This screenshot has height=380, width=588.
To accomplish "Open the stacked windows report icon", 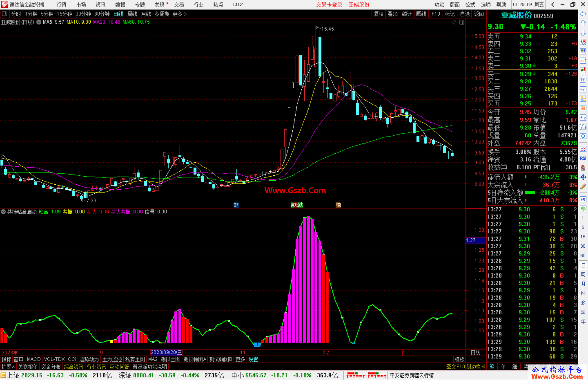I will [583, 80].
